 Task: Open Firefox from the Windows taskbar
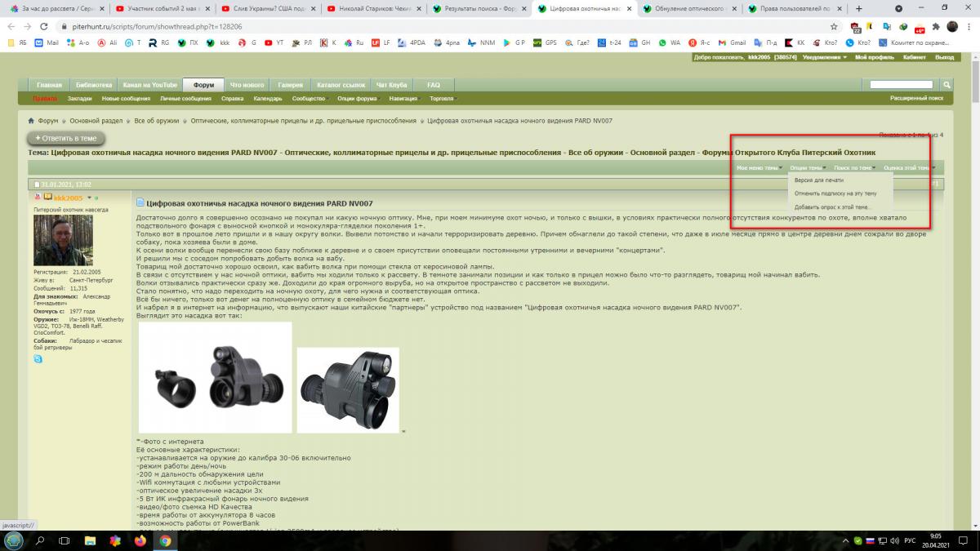click(140, 540)
